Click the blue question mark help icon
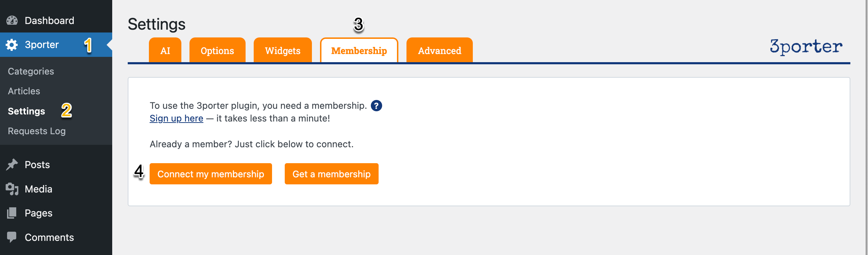 376,106
